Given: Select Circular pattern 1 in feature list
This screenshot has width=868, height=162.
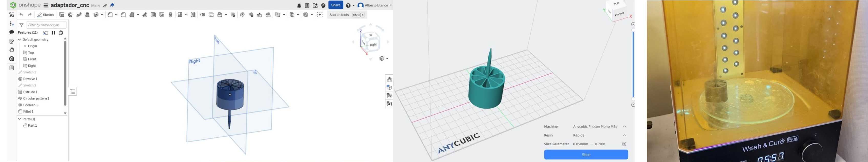Looking at the screenshot, I should [36, 98].
